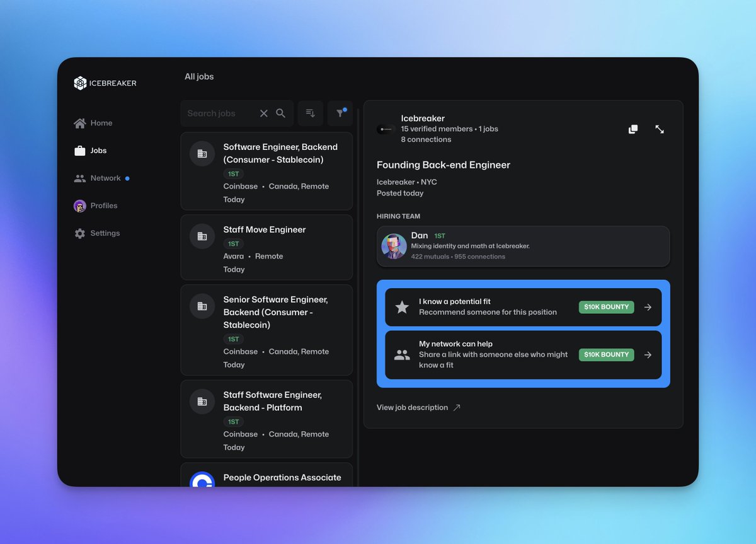The width and height of the screenshot is (756, 544).
Task: Select Jobs in the sidebar
Action: pos(90,151)
